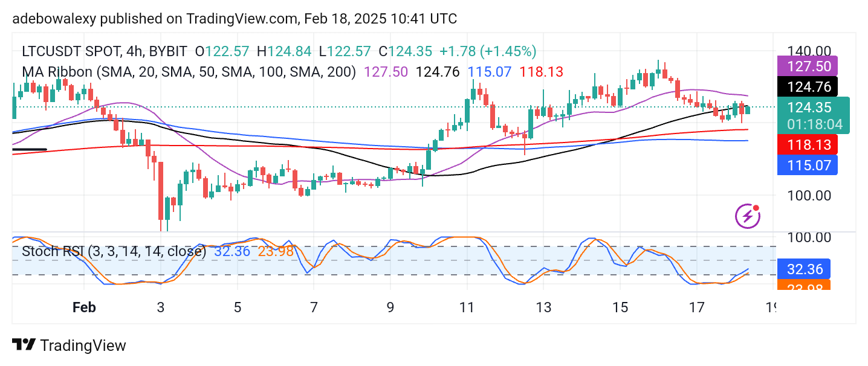
Task: Click date 15 on time axis
Action: tap(620, 307)
